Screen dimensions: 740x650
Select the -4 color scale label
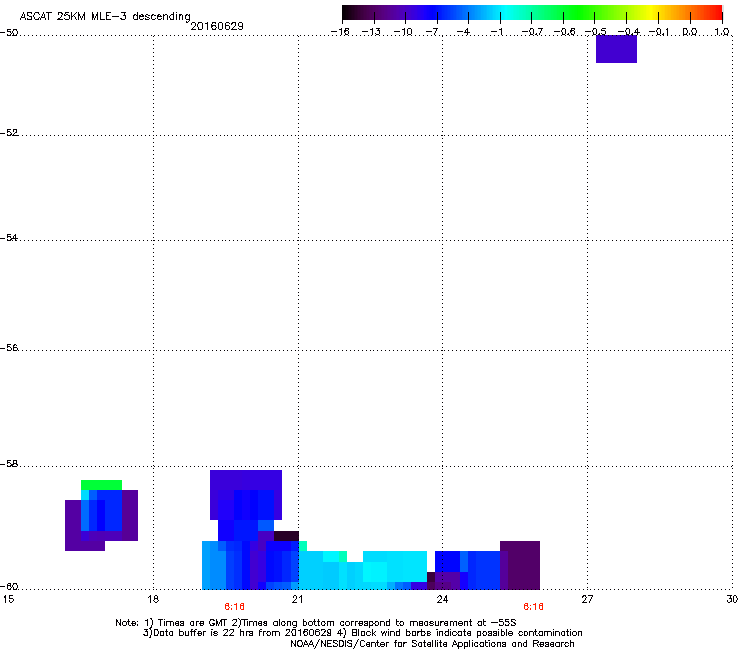point(464,32)
